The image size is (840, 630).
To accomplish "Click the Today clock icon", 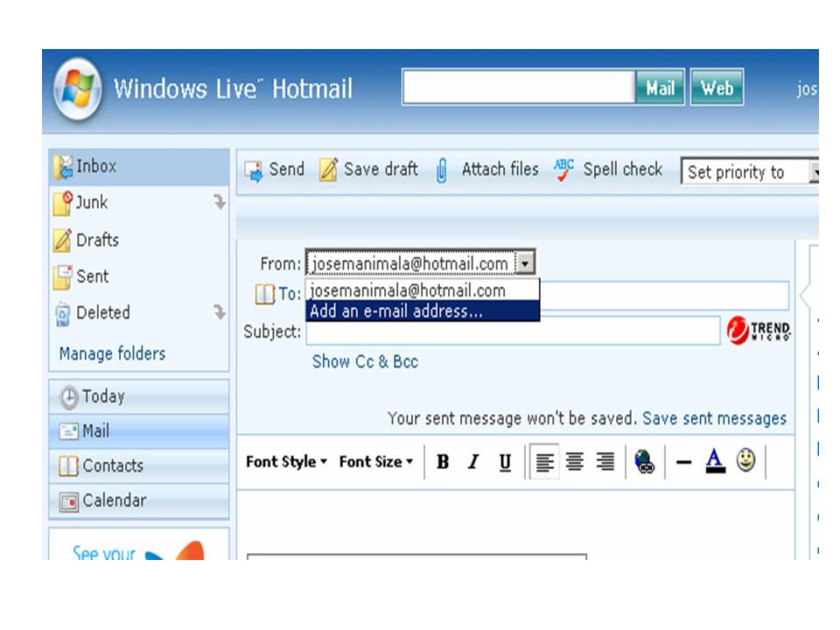I will (x=69, y=397).
